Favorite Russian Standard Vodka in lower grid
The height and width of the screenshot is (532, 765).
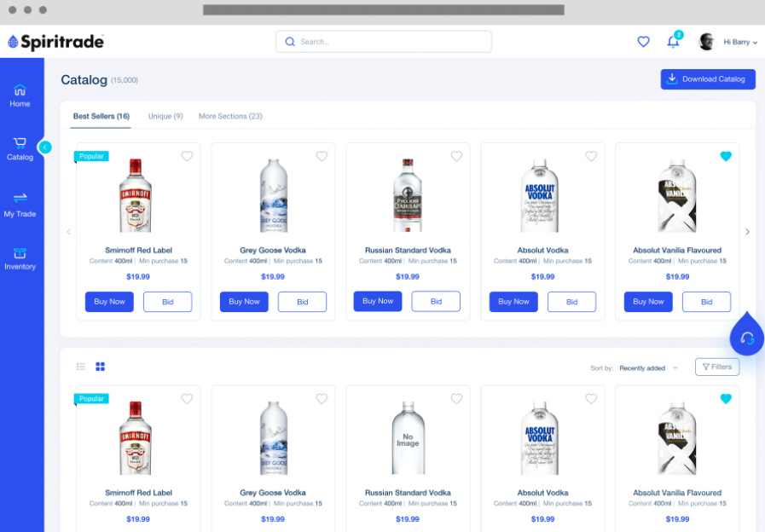point(456,398)
